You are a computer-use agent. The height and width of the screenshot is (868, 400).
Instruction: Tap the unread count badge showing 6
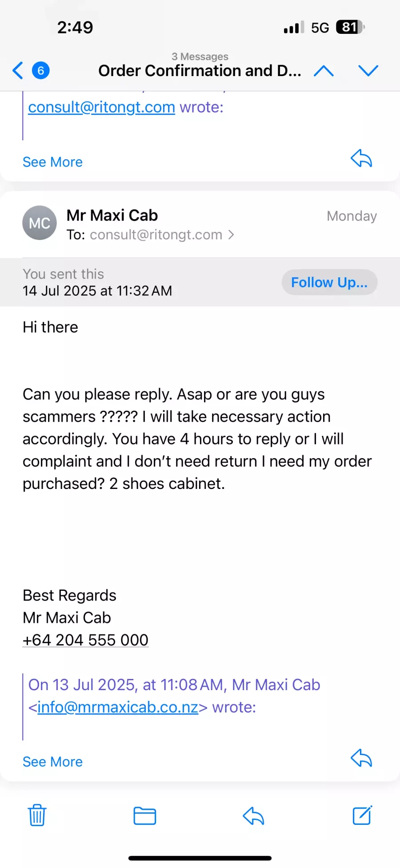[x=40, y=71]
